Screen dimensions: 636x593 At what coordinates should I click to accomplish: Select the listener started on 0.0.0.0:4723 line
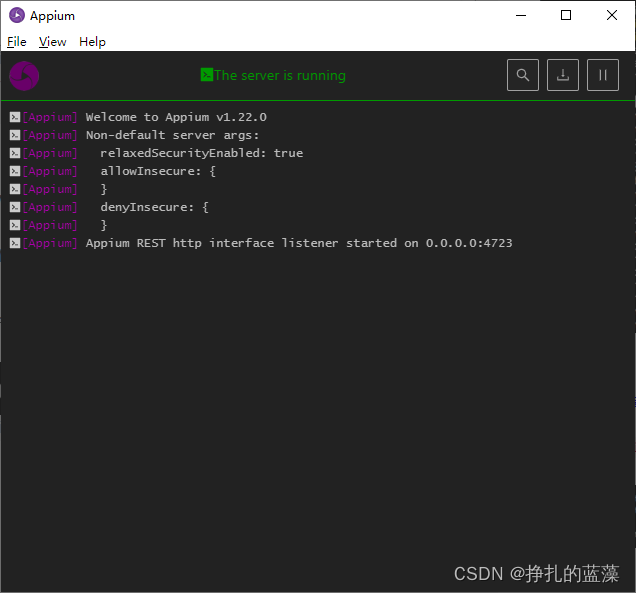299,243
